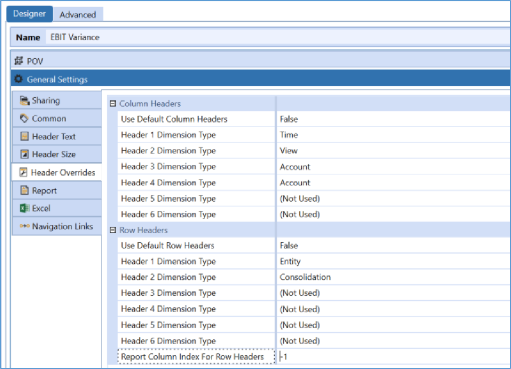Expand the POV section header

coord(261,61)
